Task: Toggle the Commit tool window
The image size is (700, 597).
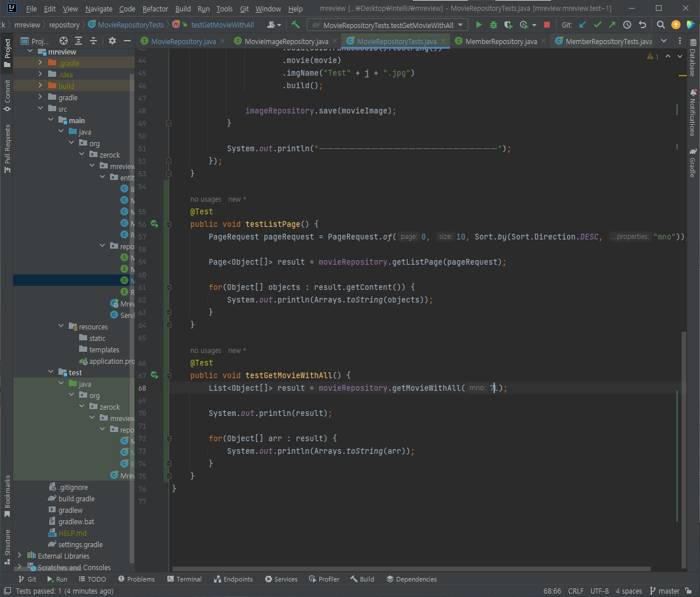Action: [7, 96]
